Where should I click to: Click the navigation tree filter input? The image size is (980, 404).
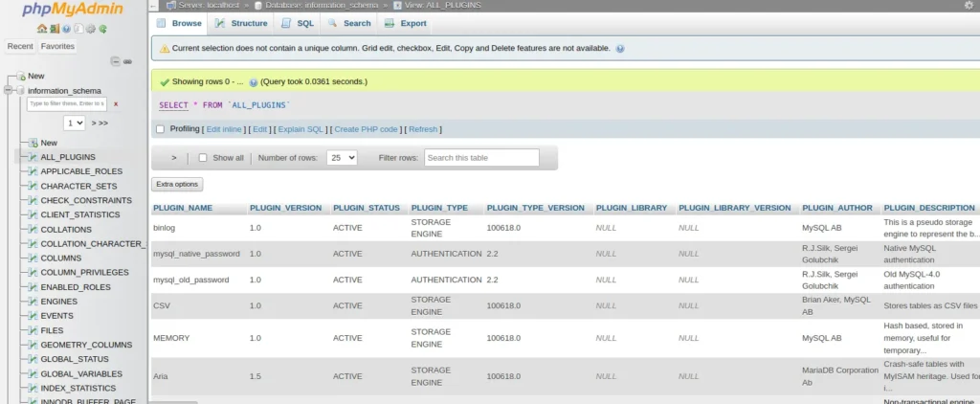[67, 103]
